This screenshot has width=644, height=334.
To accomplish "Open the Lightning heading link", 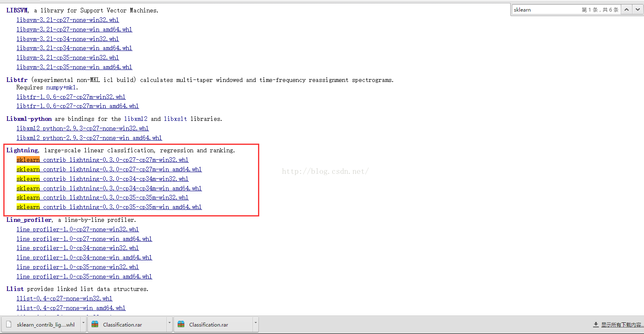I will 22,150.
